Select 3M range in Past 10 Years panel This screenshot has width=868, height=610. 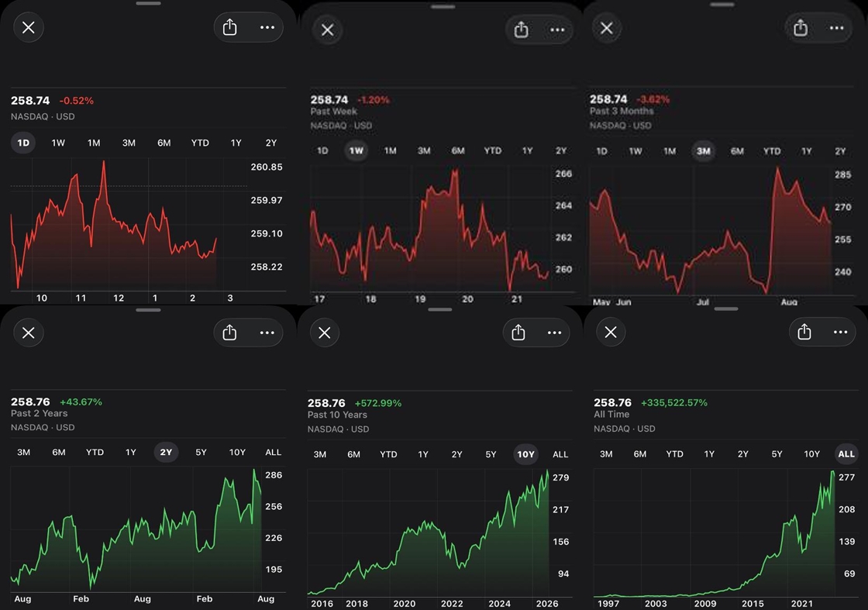point(320,454)
